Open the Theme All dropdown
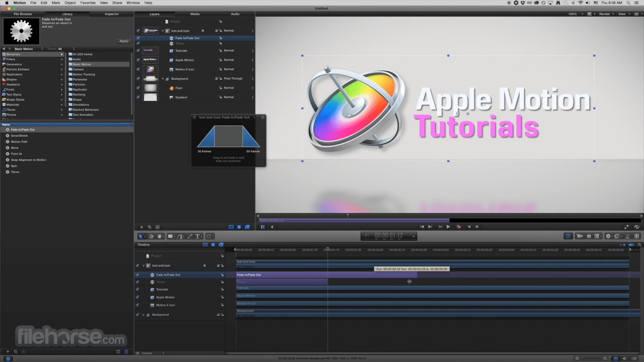The width and height of the screenshot is (644, 362). pyautogui.click(x=59, y=49)
